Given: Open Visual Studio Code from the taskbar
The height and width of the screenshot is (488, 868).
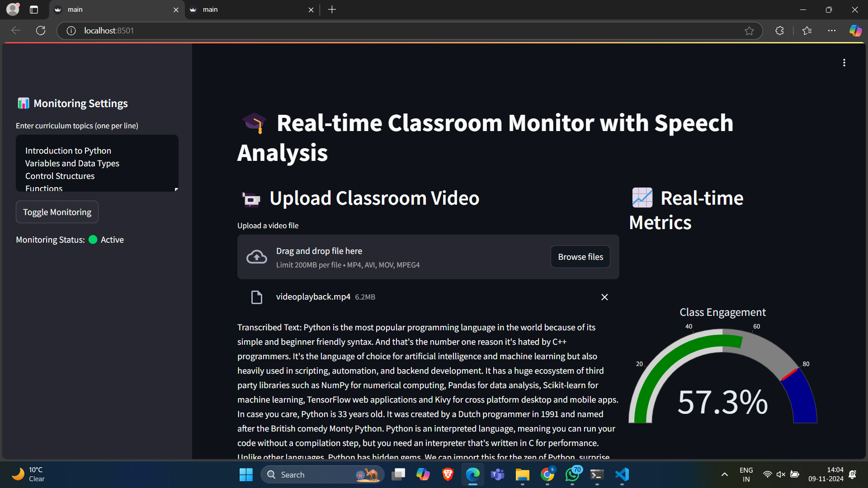Looking at the screenshot, I should point(622,474).
